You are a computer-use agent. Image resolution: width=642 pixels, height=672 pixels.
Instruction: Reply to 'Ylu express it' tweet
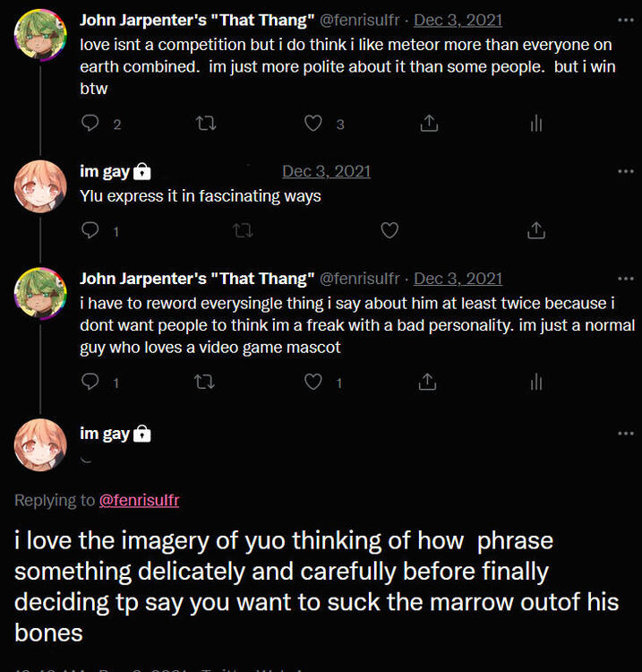pos(90,231)
